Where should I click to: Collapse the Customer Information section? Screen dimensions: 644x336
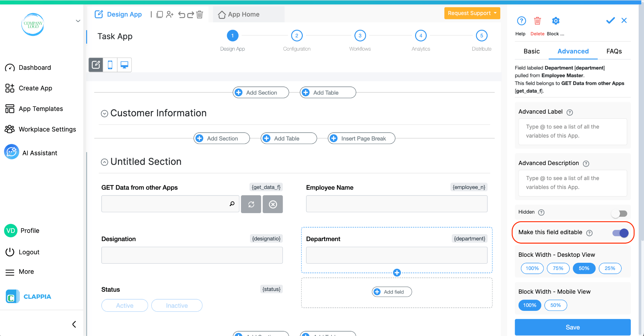[x=104, y=113]
